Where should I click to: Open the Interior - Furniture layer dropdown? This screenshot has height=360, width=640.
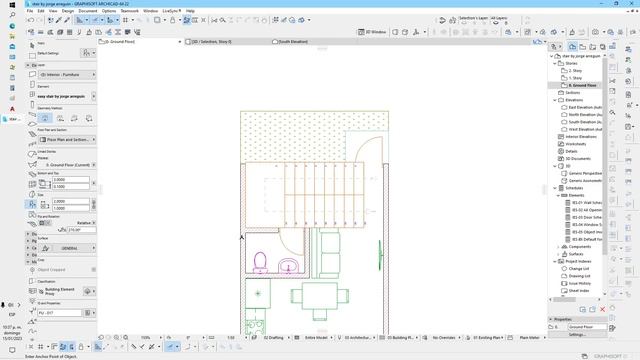coord(67,75)
